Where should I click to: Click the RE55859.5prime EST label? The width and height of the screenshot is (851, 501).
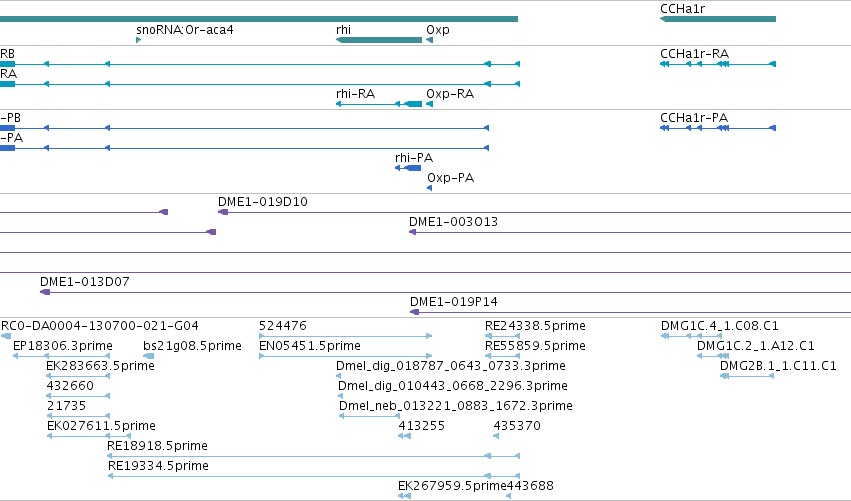tap(535, 346)
